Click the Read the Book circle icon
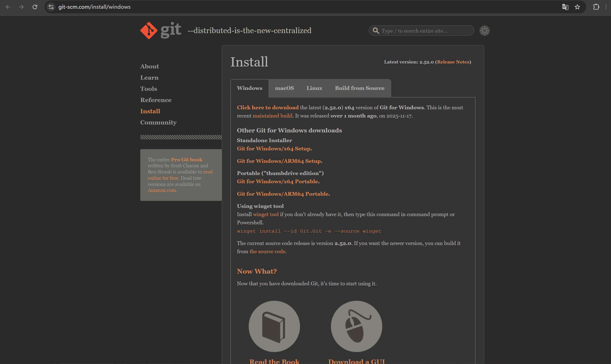Image resolution: width=611 pixels, height=364 pixels. pos(274,326)
